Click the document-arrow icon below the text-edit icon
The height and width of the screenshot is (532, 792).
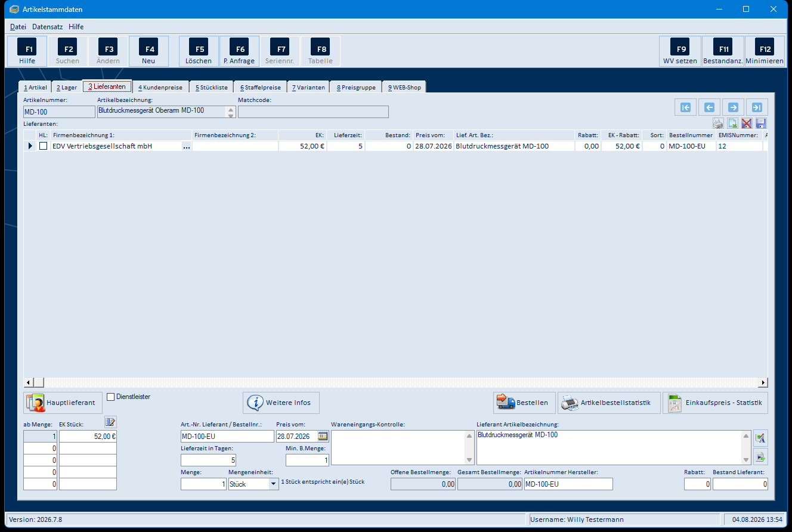pyautogui.click(x=760, y=457)
